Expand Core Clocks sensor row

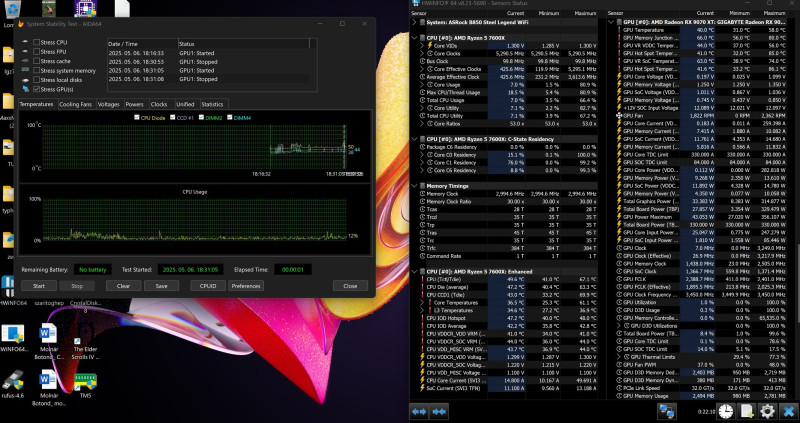click(x=422, y=54)
